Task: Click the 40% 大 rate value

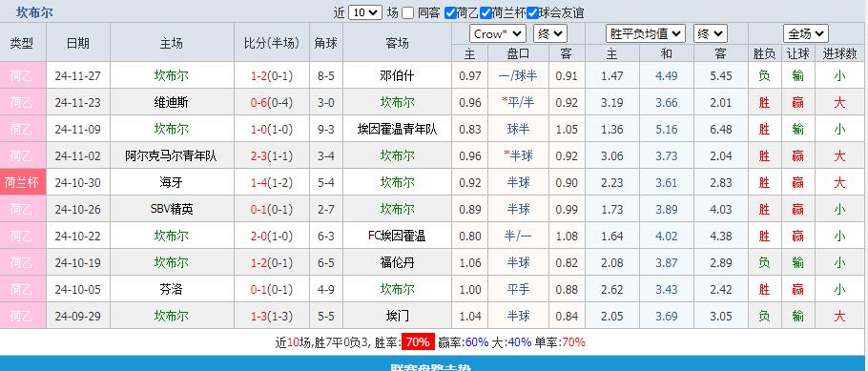Action: [519, 342]
